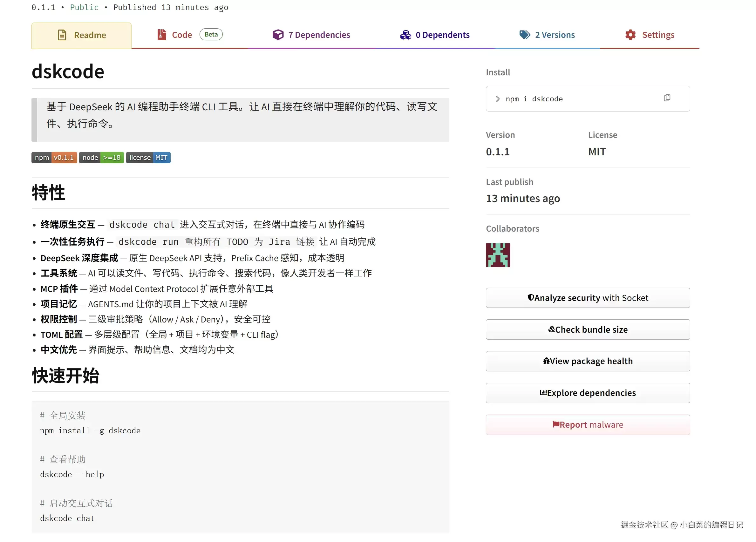Show the 2 Versions tab
This screenshot has height=542, width=756.
click(x=547, y=35)
